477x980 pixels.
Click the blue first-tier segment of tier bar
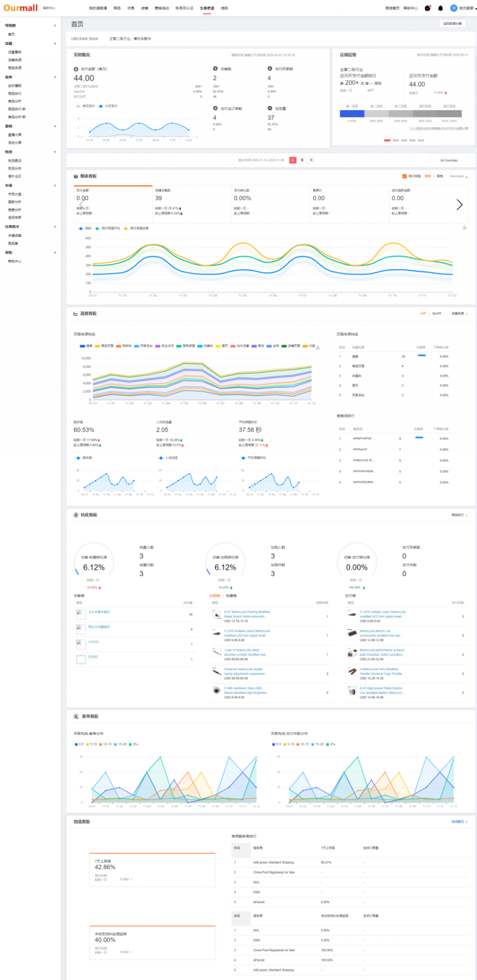[352, 114]
